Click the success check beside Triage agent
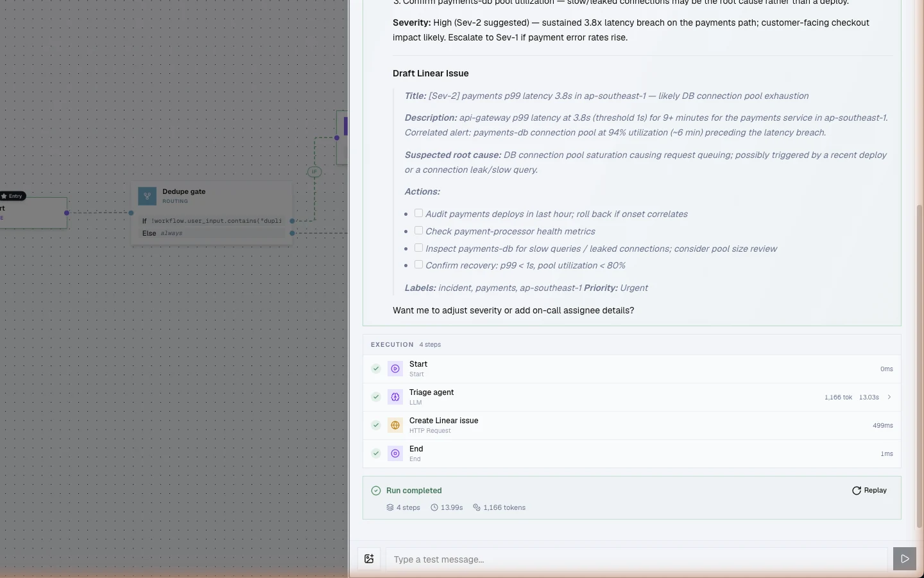Screen dimensions: 924x578 click(x=376, y=397)
